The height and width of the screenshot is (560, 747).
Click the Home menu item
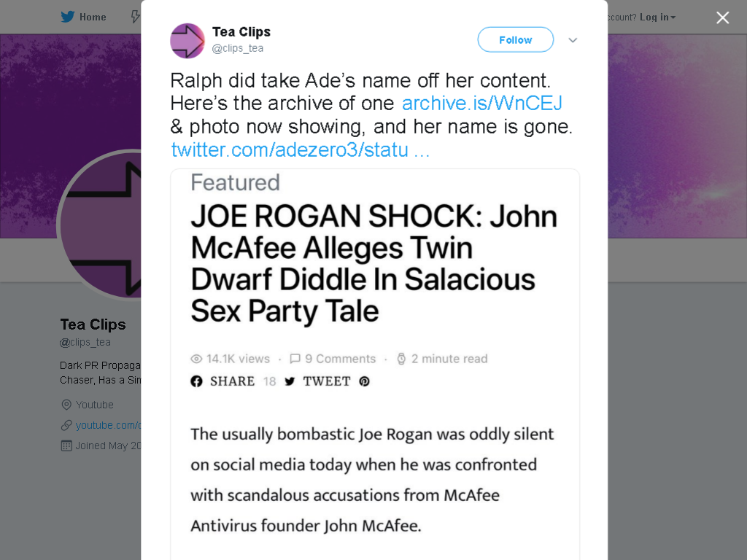pos(93,17)
